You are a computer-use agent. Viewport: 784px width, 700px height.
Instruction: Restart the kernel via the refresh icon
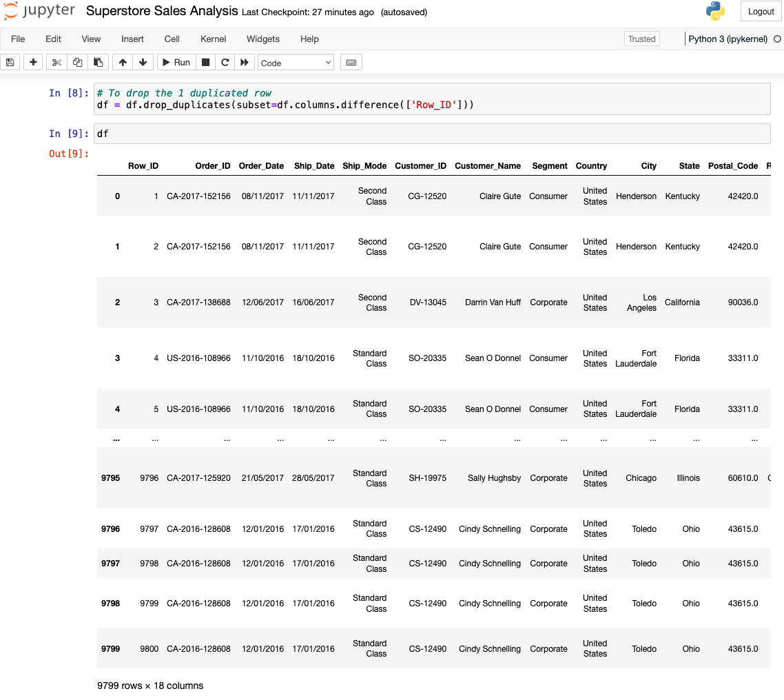click(225, 62)
